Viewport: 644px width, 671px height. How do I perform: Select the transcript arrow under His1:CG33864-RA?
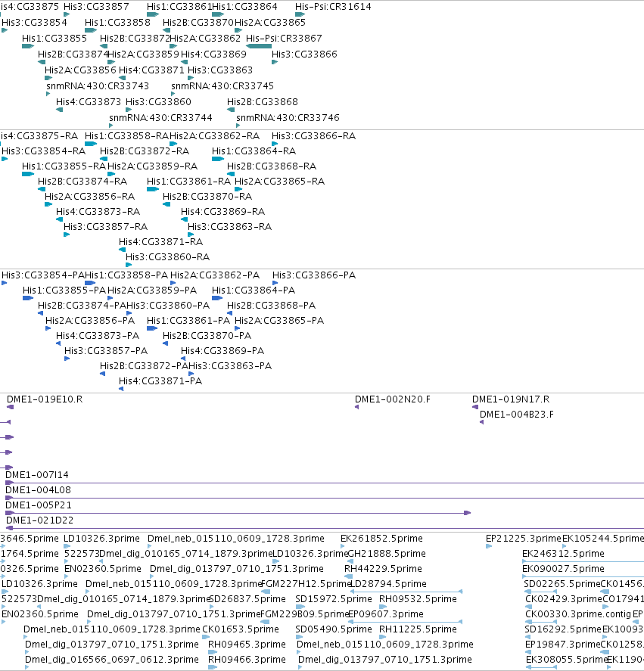218,159
